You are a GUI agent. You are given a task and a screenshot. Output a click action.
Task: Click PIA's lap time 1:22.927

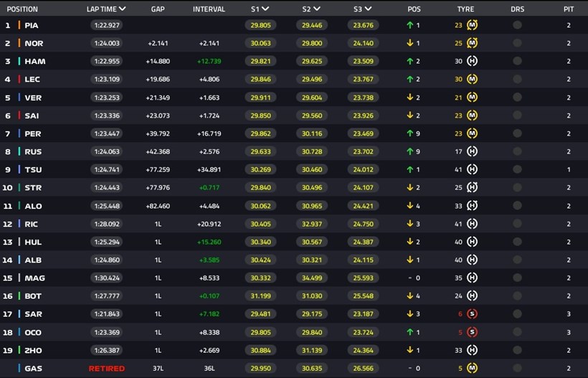coord(107,25)
